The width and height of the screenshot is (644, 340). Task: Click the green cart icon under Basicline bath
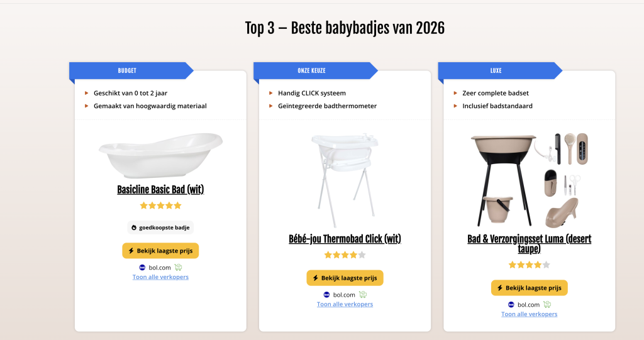coord(178,267)
